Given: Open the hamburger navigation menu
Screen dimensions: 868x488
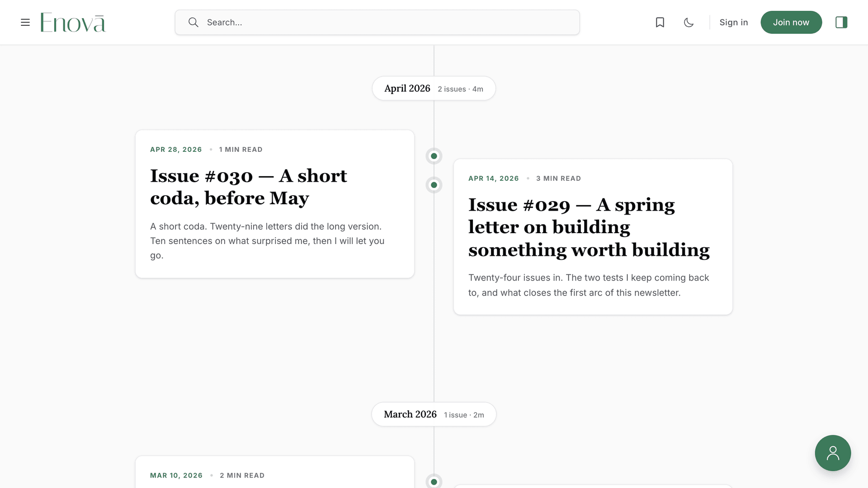Looking at the screenshot, I should click(x=25, y=22).
